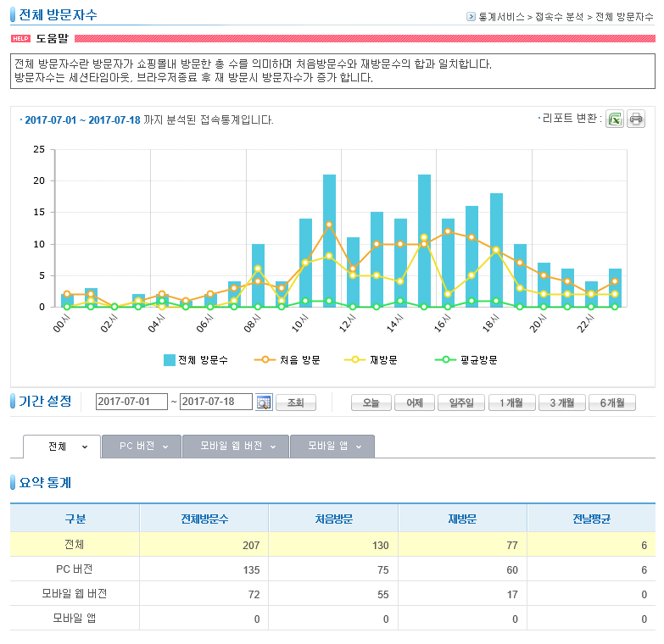Screen dimensions: 664x644
Task: Toggle 재방문 legend marker
Action: point(354,360)
